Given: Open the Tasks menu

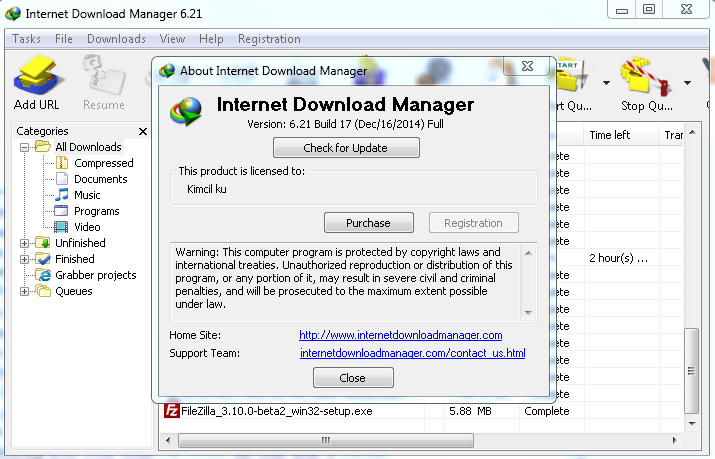Looking at the screenshot, I should point(26,39).
